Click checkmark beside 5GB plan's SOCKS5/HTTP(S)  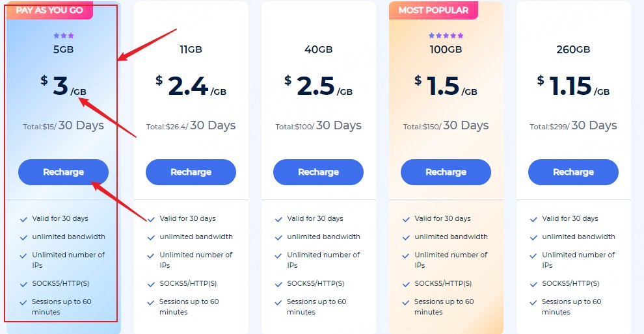click(x=24, y=284)
